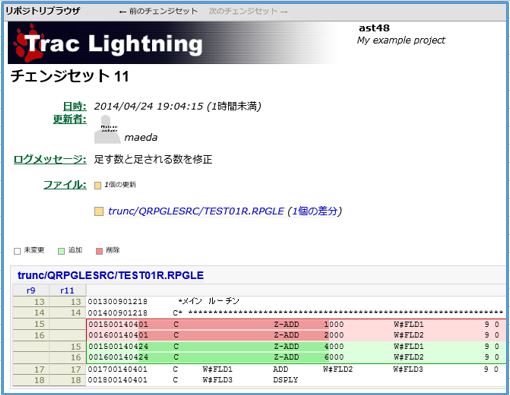Viewport: 510px width, 395px height.
Task: Open the リポジトリブラウザ menu item
Action: pyautogui.click(x=43, y=11)
